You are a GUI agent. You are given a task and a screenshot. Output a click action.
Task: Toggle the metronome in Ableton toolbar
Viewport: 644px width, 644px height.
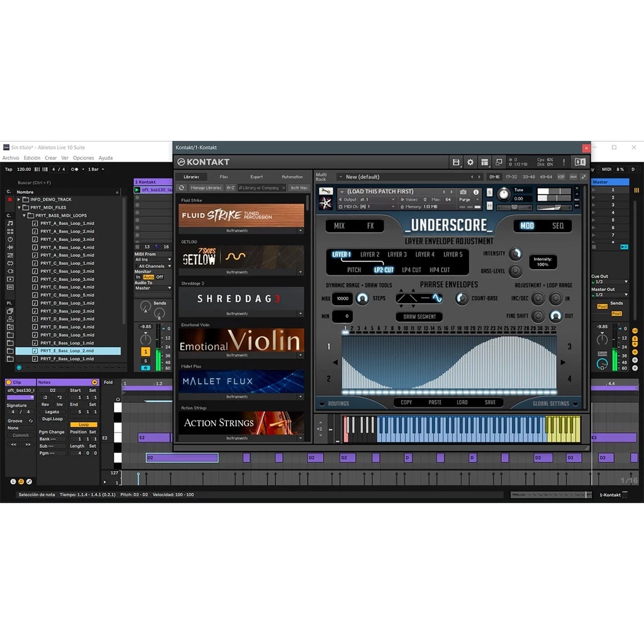(74, 169)
